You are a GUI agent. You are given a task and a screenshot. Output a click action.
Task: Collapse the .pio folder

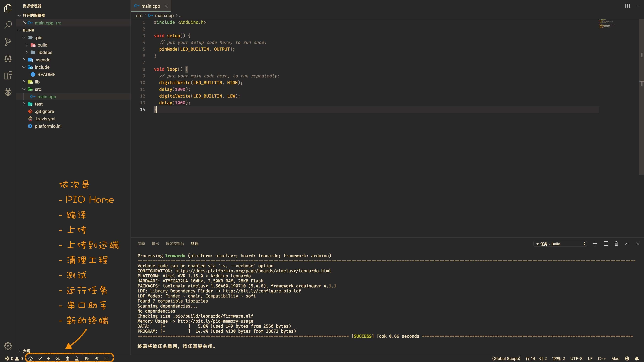pyautogui.click(x=24, y=38)
